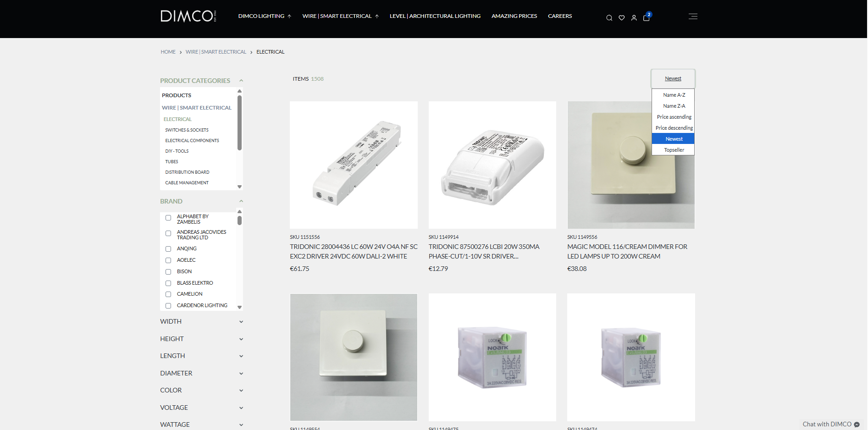Expand the COLOR filter section
Screen dimensions: 868x430
(201, 390)
